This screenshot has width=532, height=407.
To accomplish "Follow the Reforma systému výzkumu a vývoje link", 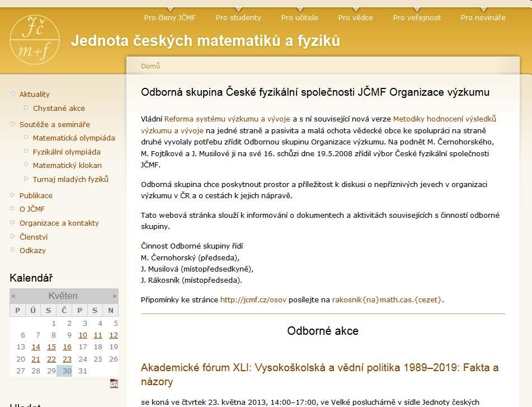I will (x=227, y=119).
